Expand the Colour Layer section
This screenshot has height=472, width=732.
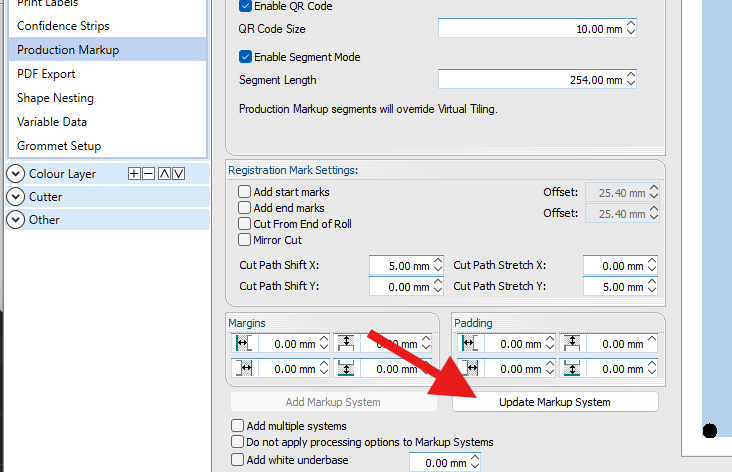16,174
